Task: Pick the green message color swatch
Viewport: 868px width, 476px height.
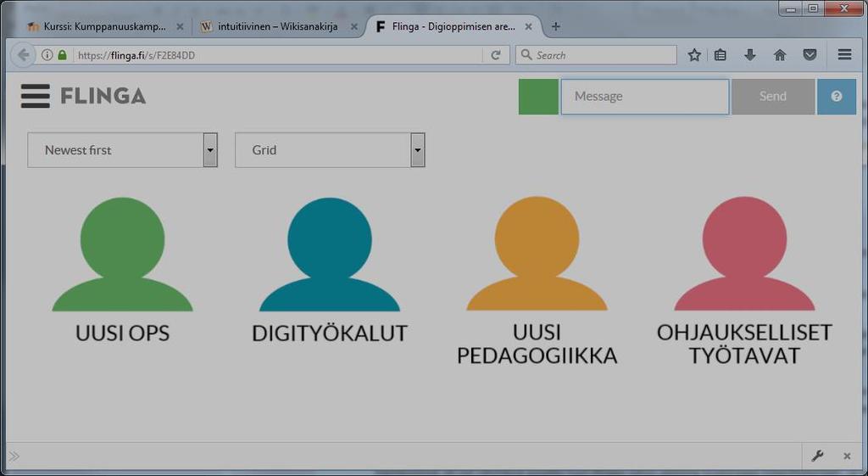Action: (538, 97)
